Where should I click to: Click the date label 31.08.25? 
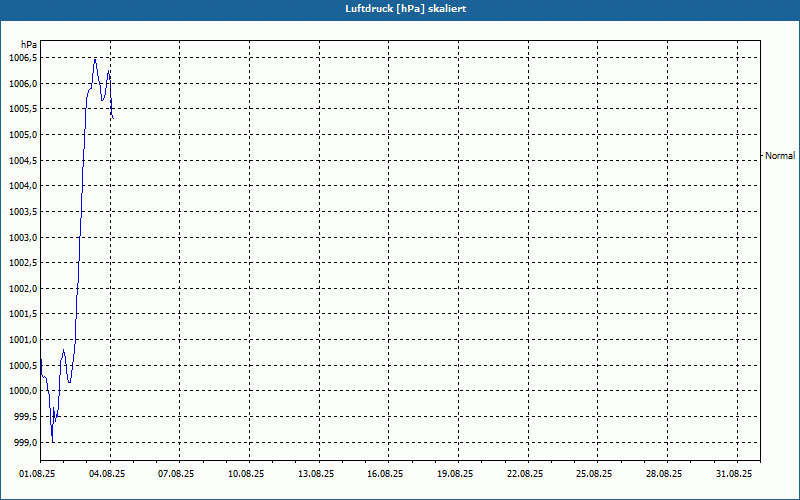(x=734, y=474)
